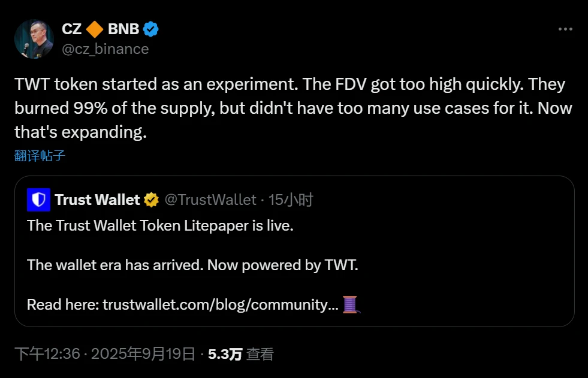Click the CZ BNB display name
The height and width of the screenshot is (378, 588).
click(72, 28)
